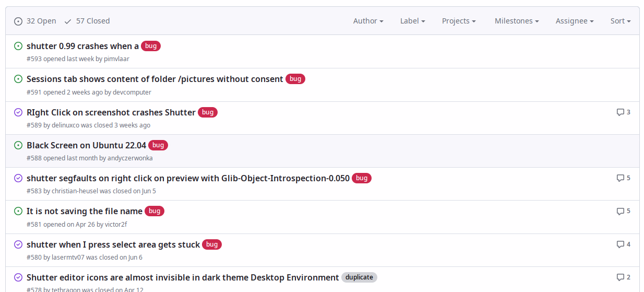
Task: Click bug label on select area issue
Action: [x=212, y=244]
